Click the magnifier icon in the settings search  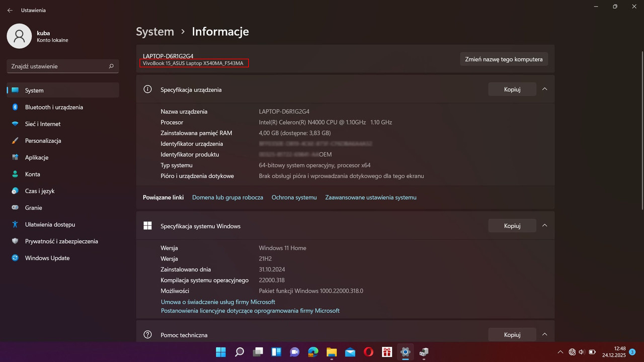111,66
